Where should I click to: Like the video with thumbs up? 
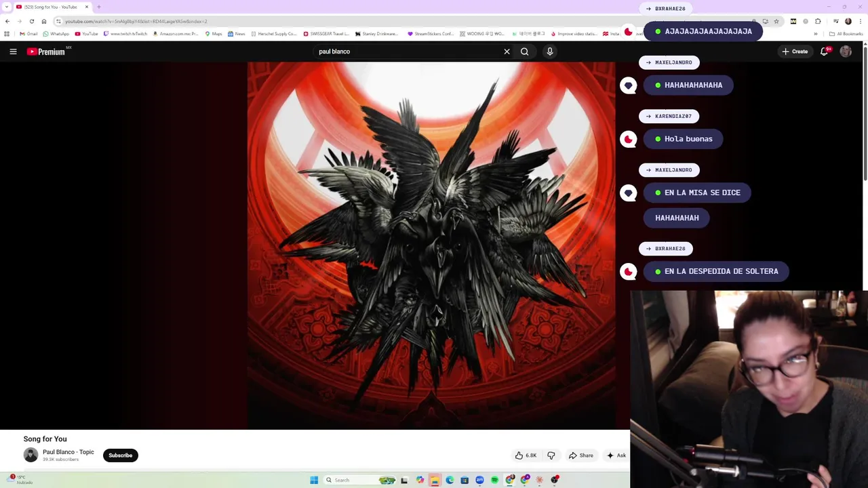pyautogui.click(x=526, y=455)
